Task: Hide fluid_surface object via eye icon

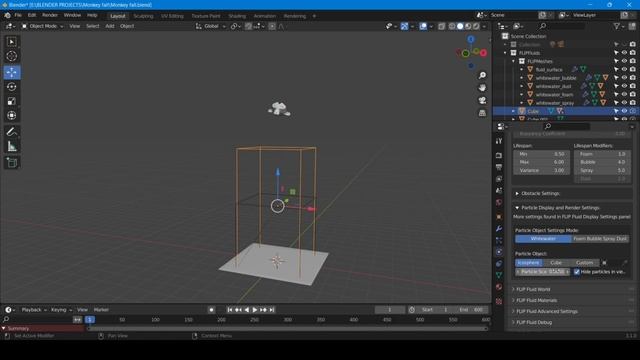Action: [x=624, y=69]
